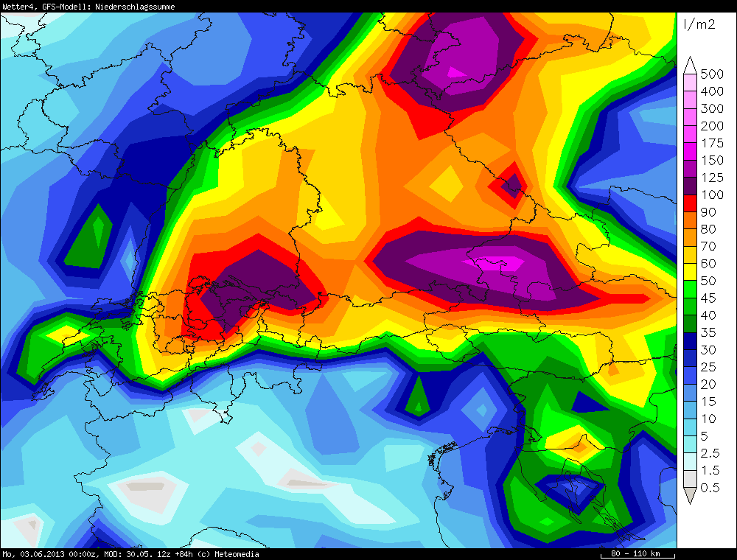Click the legend value '100'

(x=712, y=195)
